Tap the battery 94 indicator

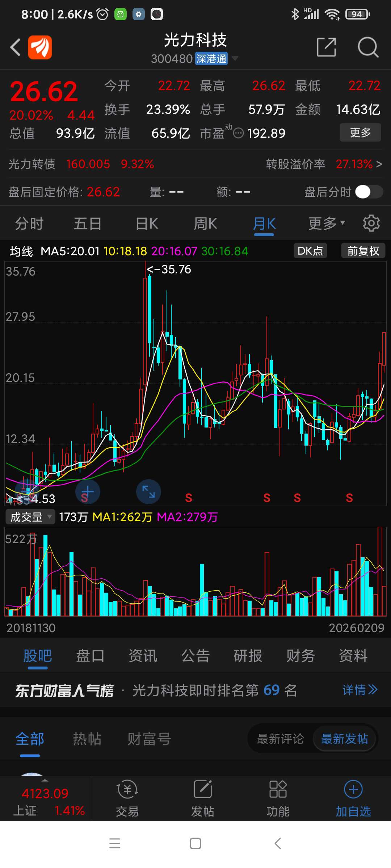[x=358, y=14]
